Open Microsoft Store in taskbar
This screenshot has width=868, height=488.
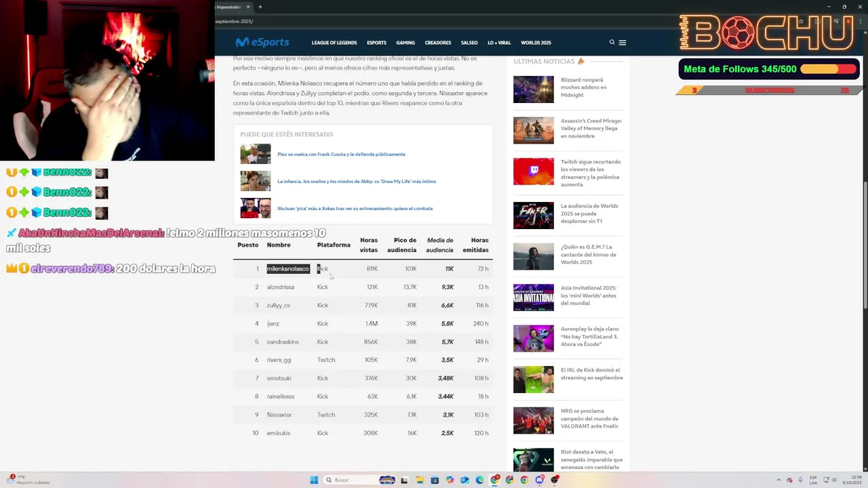tap(435, 480)
